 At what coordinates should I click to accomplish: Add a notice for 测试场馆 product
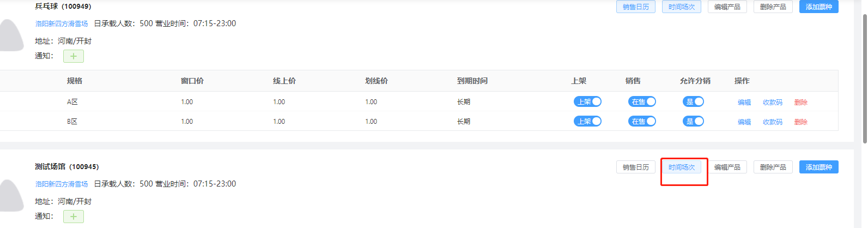73,217
